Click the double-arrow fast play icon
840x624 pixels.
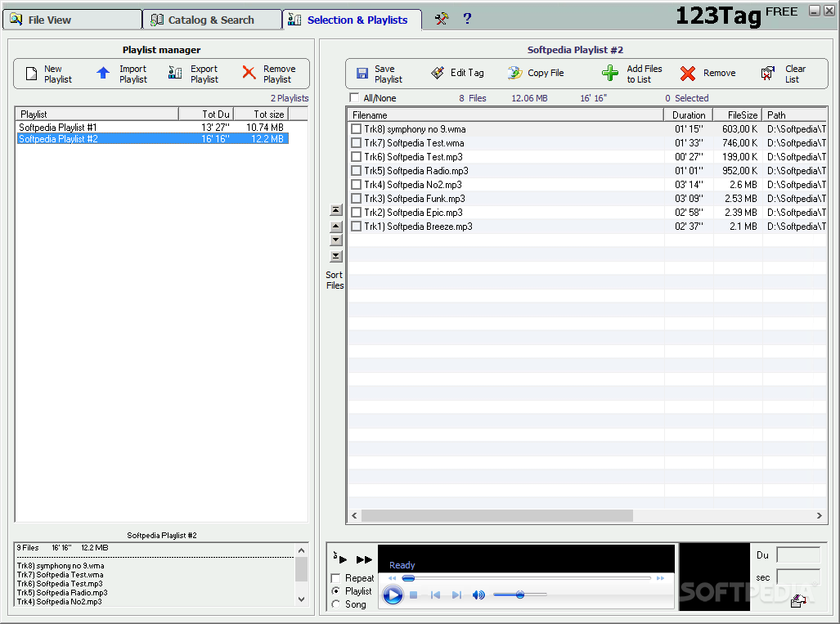(x=364, y=559)
